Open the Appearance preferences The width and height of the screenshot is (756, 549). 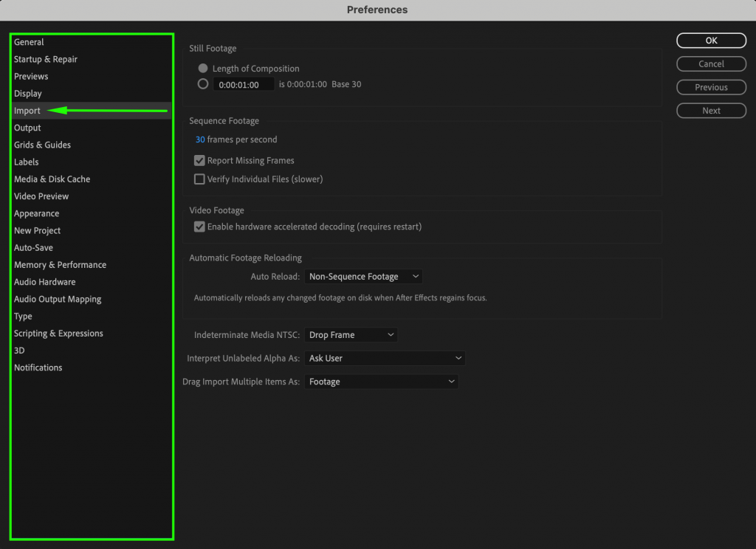(36, 213)
